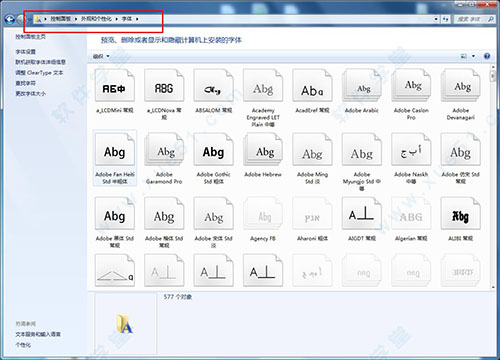Open 个性化 link under see also

(x=23, y=345)
